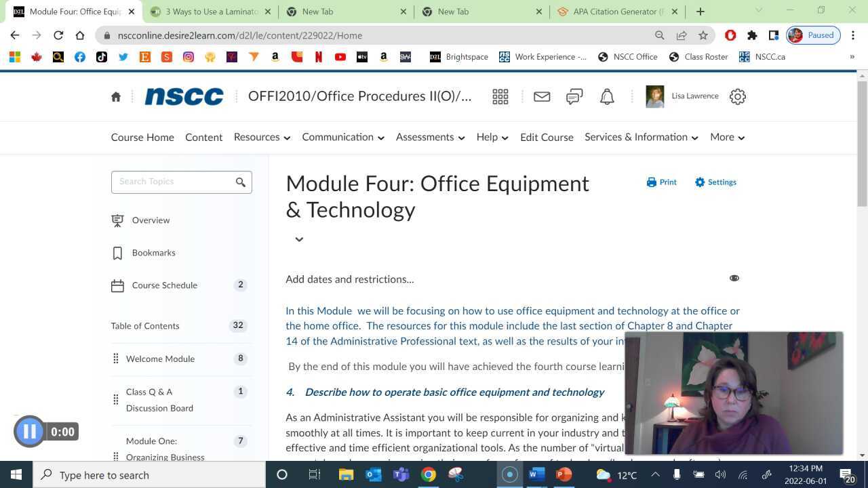This screenshot has width=868, height=488.
Task: Expand the Assessments dropdown menu
Action: (429, 137)
